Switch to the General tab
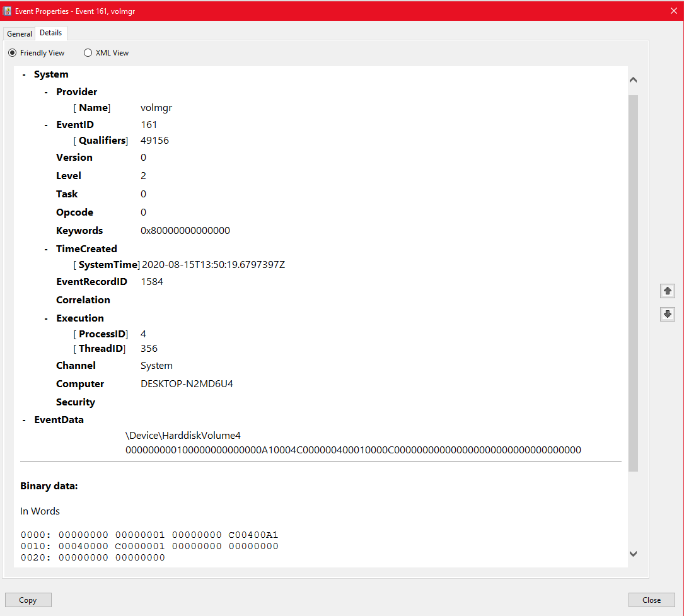Viewport: 684px width, 616px height. (x=19, y=33)
